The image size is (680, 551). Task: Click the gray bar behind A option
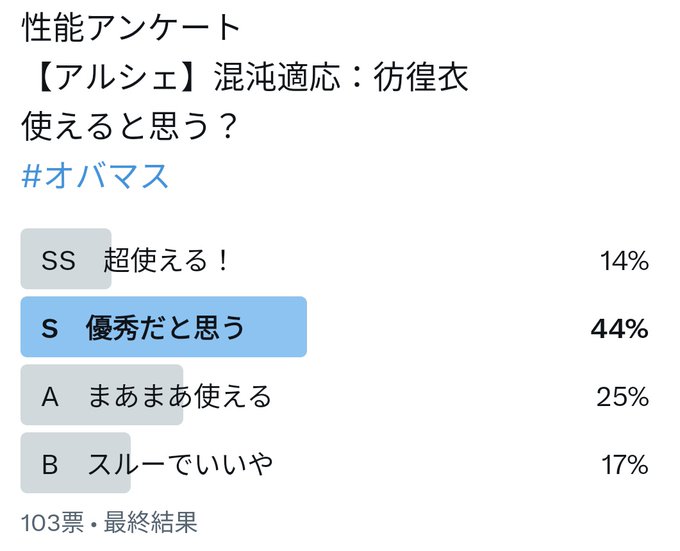102,395
